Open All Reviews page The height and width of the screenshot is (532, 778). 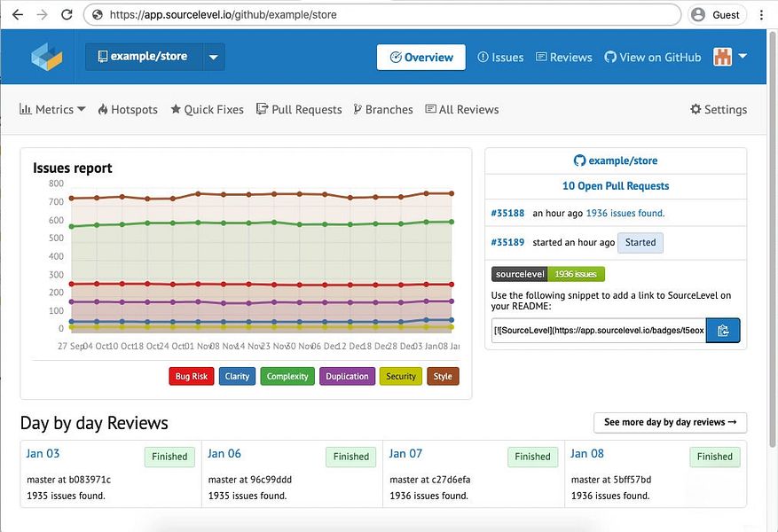coord(462,109)
